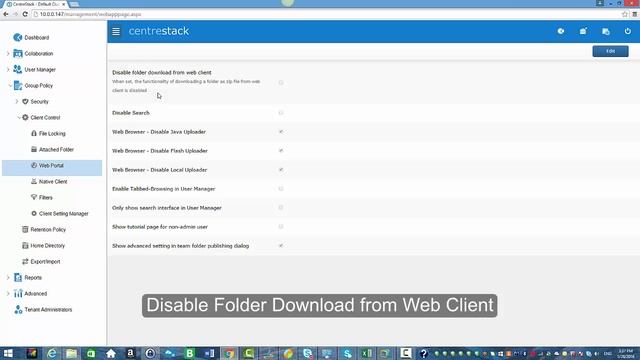Image resolution: width=640 pixels, height=360 pixels.
Task: Open Excel from the taskbar
Action: tap(366, 353)
